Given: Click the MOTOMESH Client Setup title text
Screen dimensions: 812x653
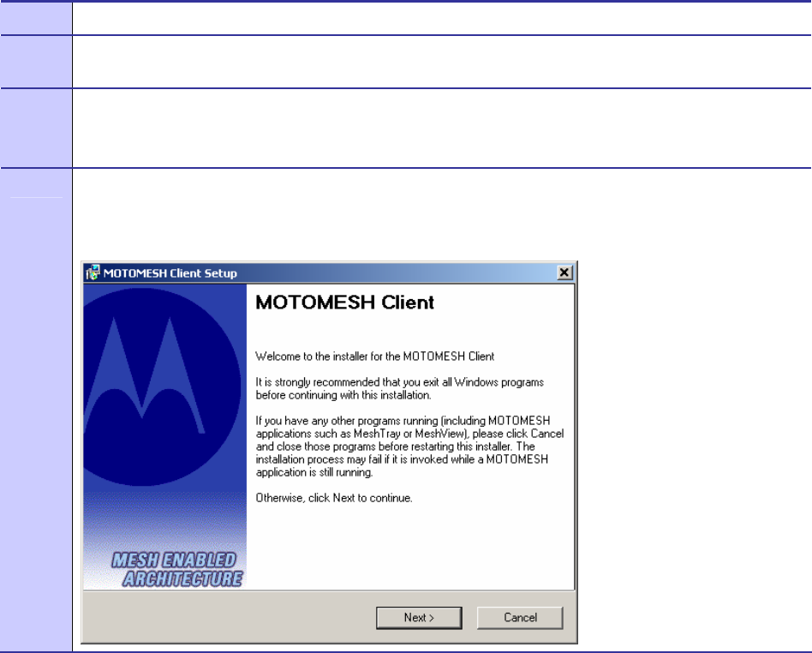Looking at the screenshot, I should click(170, 273).
